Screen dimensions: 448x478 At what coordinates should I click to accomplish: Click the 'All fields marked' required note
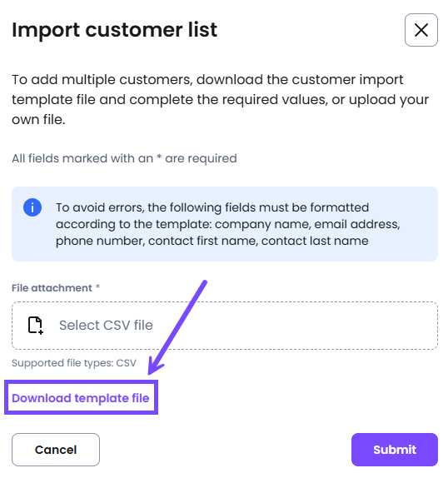[124, 158]
